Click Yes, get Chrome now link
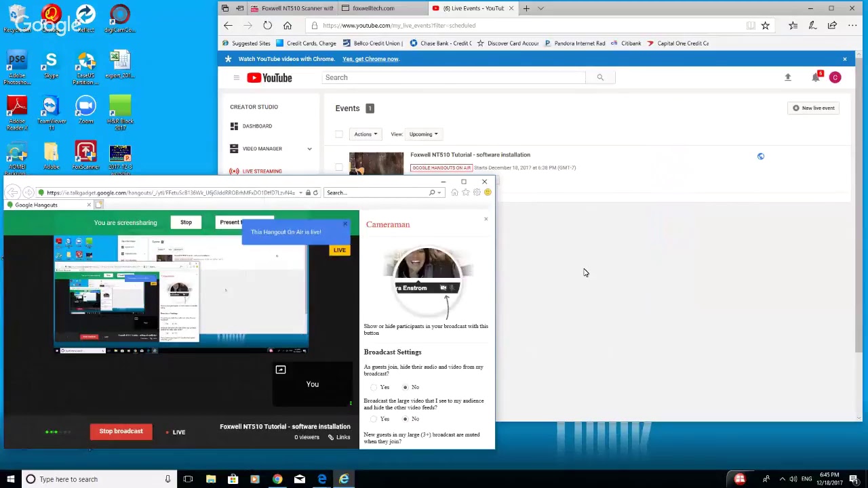Viewport: 868px width, 488px height. pyautogui.click(x=370, y=59)
